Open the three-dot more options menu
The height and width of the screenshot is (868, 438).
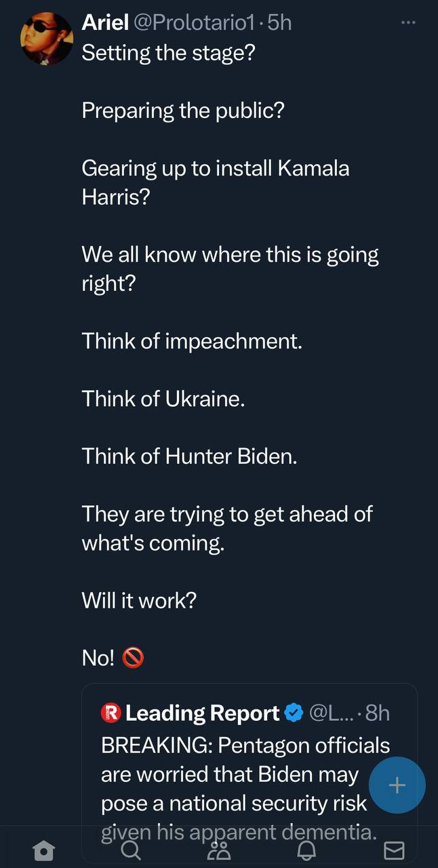407,22
